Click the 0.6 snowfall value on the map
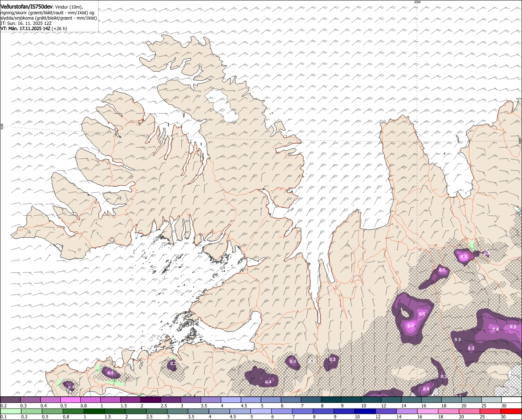 click(411, 326)
